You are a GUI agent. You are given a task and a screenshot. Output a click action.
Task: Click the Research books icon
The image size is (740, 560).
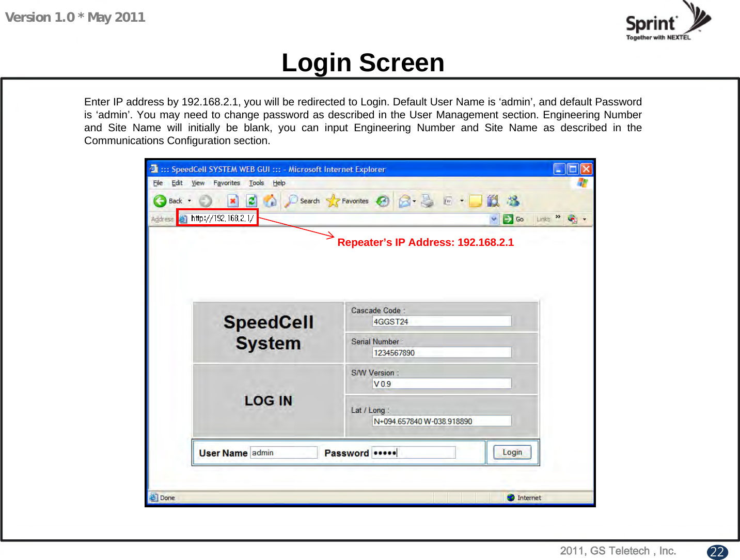(x=493, y=201)
